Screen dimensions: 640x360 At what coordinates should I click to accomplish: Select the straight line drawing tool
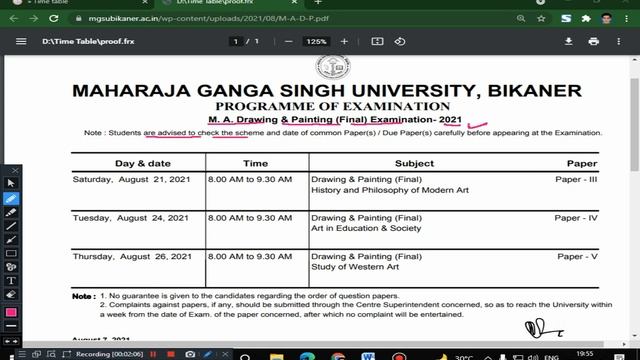[x=11, y=226]
